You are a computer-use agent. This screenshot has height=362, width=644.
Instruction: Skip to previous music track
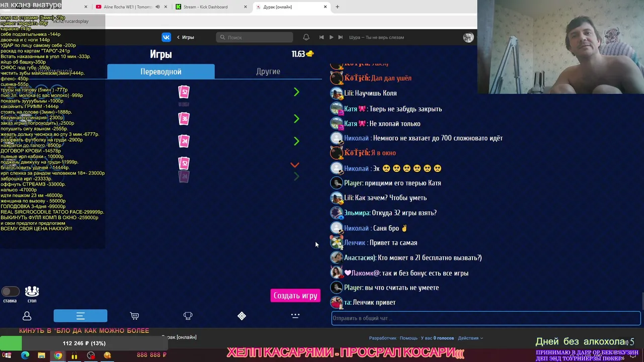(321, 37)
